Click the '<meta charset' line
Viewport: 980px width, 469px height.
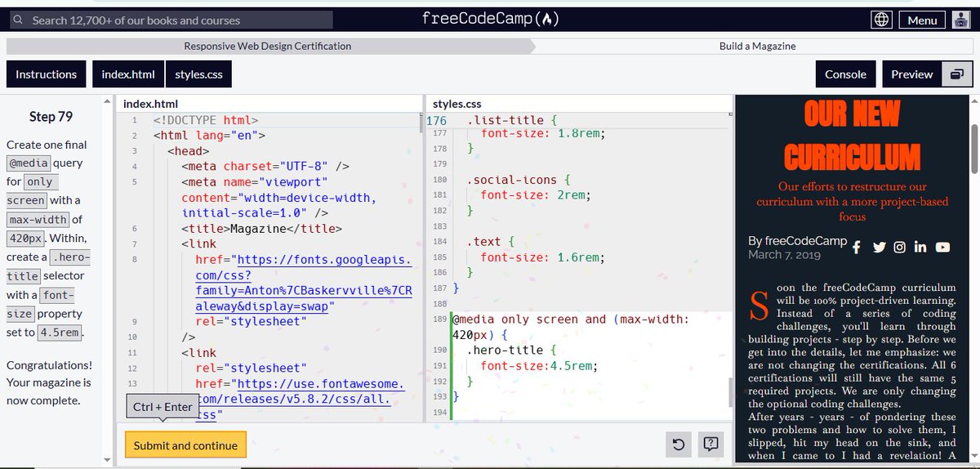265,167
